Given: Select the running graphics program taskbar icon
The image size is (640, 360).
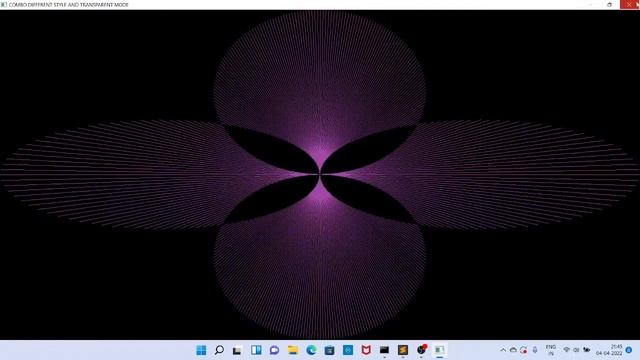Looking at the screenshot, I should (440, 350).
